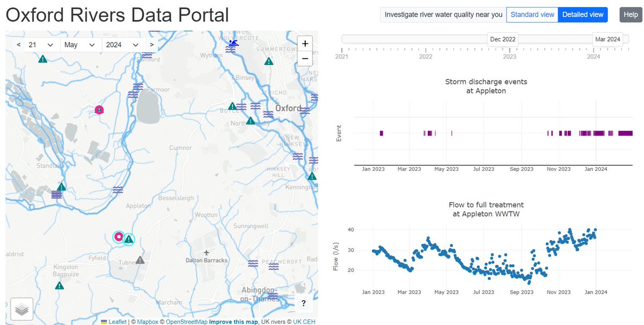Open the map layers control

(x=21, y=309)
